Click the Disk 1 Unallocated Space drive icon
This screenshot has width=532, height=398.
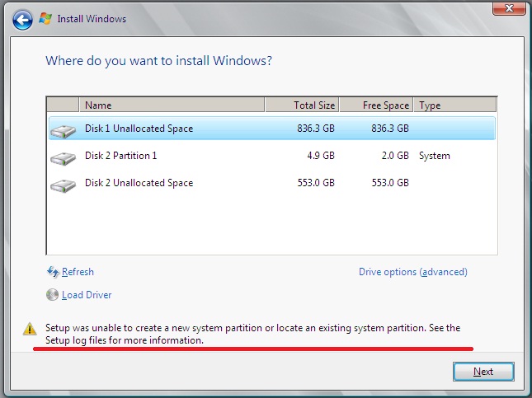tap(64, 131)
